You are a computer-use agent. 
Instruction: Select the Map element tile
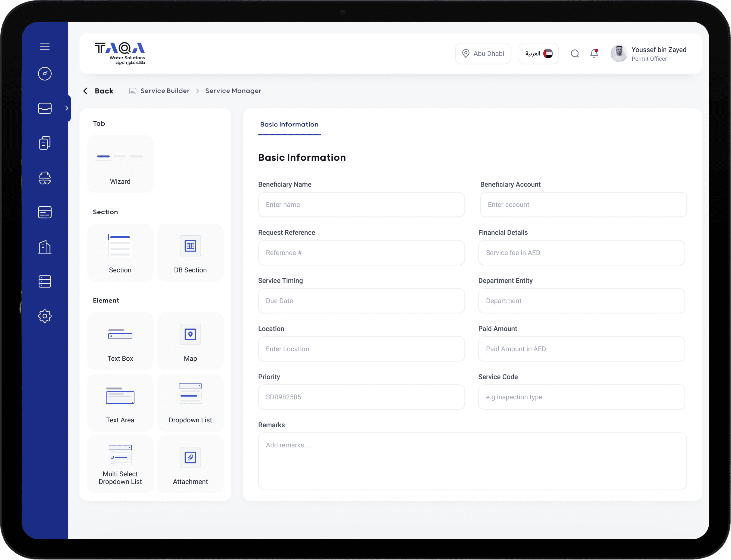190,341
